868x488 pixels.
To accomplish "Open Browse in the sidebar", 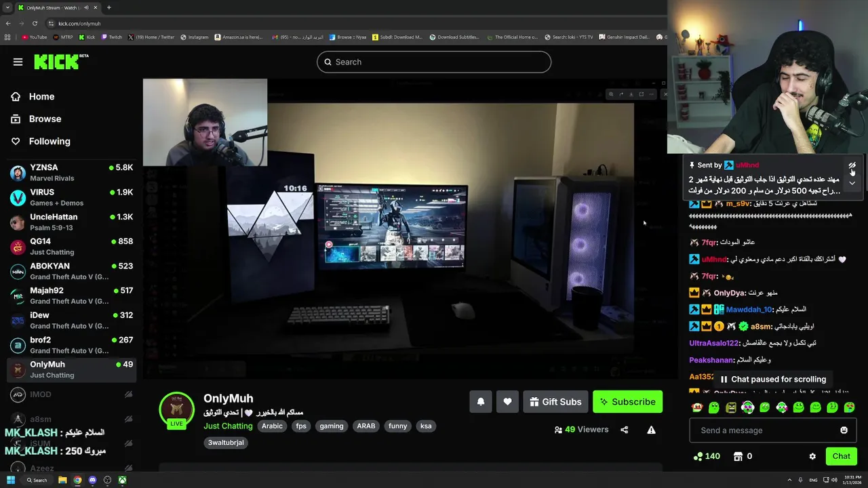I will tap(37, 119).
